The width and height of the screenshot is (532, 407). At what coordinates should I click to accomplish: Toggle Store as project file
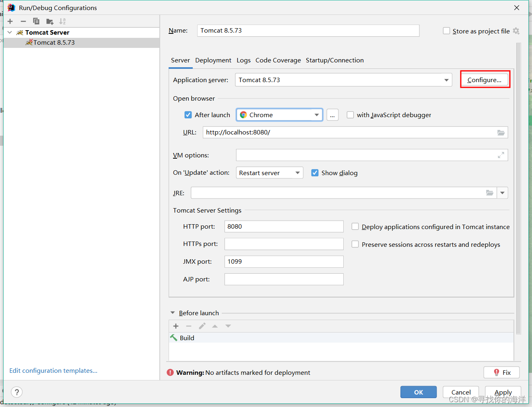[446, 31]
